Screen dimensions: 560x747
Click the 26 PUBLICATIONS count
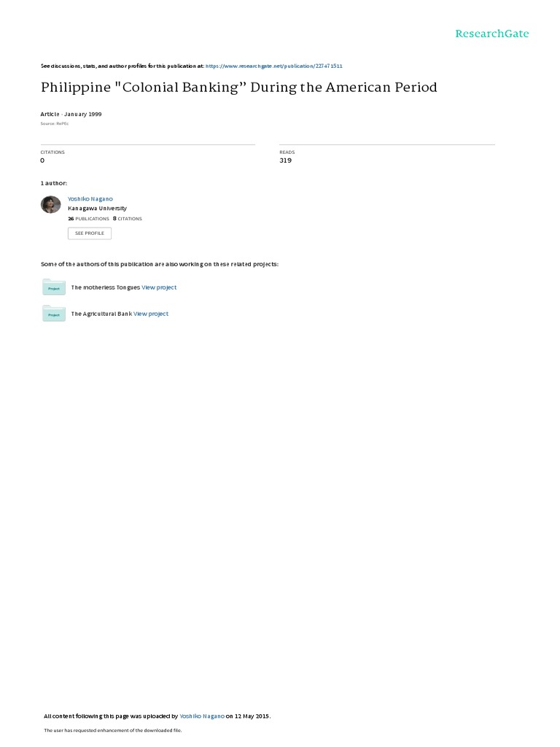tap(88, 219)
